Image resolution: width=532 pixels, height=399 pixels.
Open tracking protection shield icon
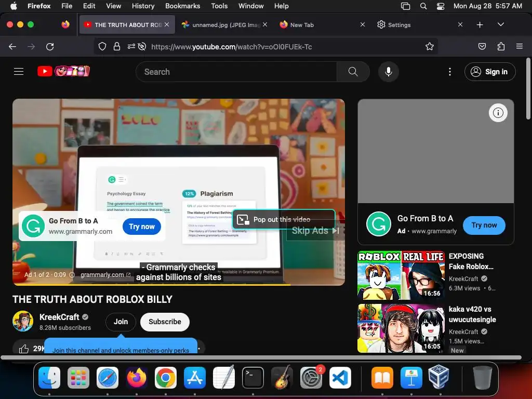(102, 46)
